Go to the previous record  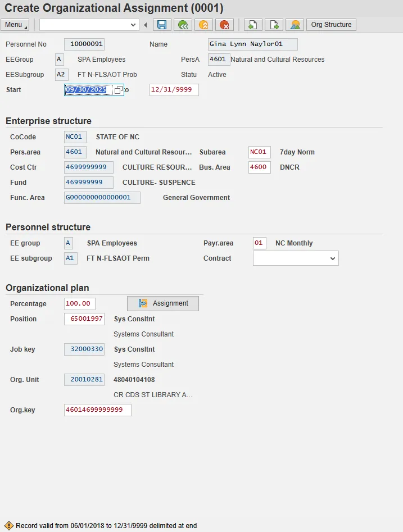coord(252,25)
